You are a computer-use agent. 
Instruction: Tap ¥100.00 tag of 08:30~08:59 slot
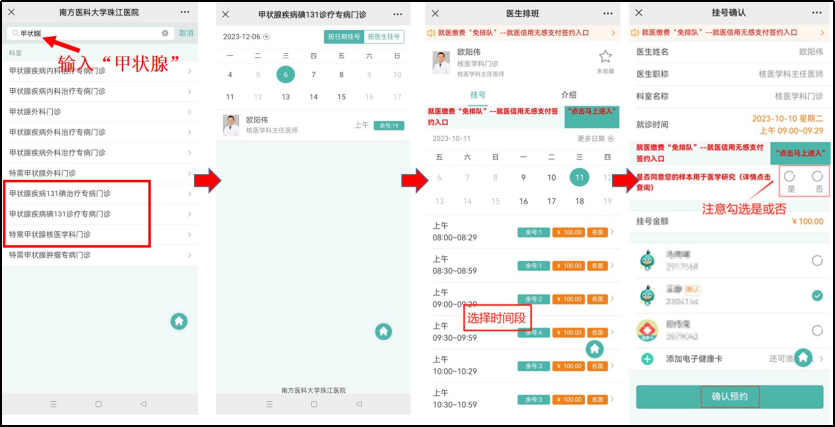(x=568, y=266)
